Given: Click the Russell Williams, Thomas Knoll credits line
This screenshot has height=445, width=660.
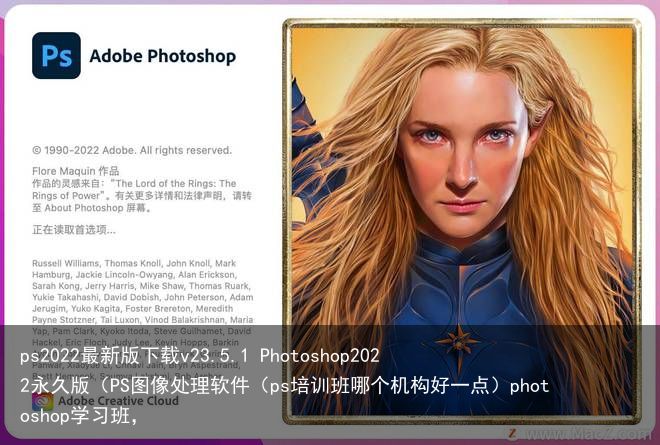Looking at the screenshot, I should (134, 264).
